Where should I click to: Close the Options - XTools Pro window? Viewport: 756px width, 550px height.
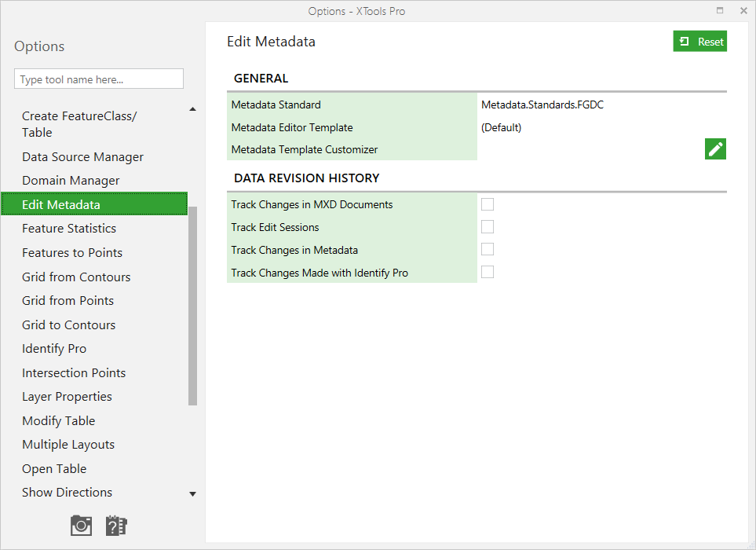[x=743, y=11]
